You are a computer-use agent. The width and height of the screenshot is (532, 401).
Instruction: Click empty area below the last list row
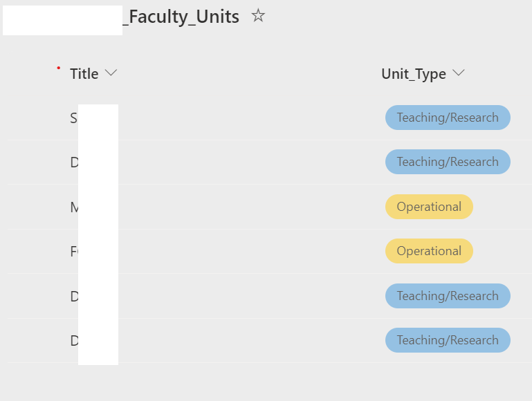point(277,382)
